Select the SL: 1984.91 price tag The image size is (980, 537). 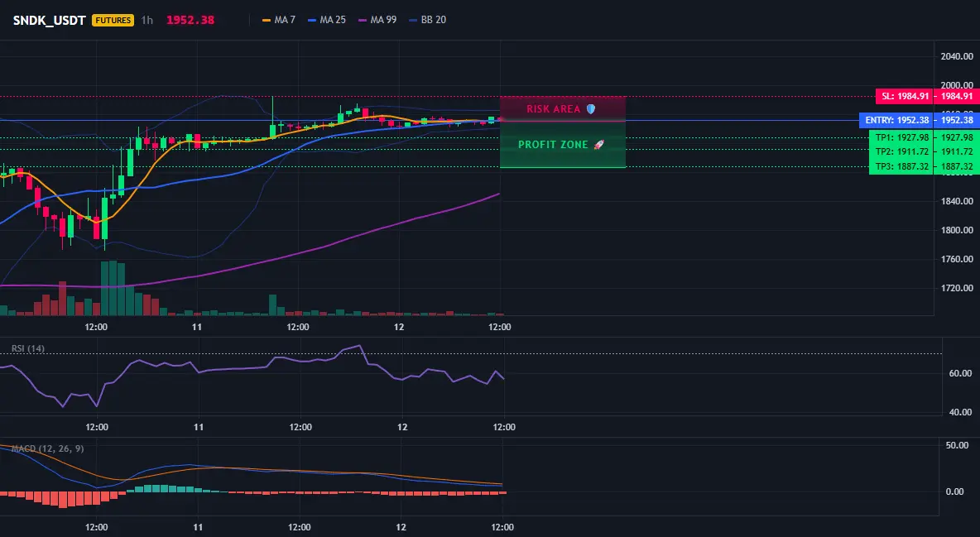tap(926, 96)
